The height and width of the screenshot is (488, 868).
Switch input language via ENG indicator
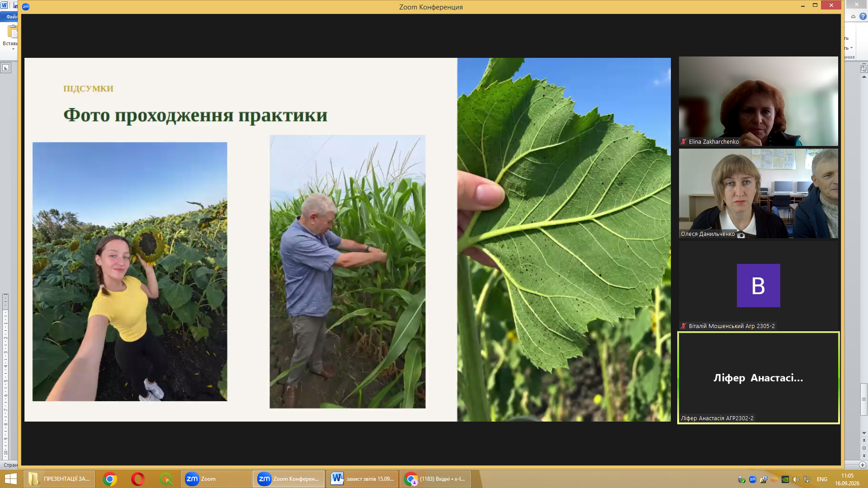pos(822,479)
